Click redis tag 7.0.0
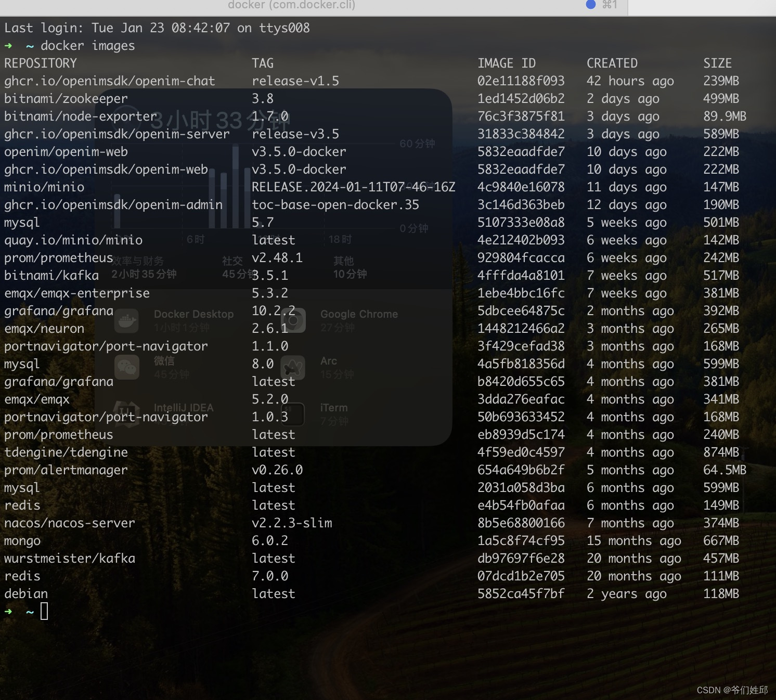This screenshot has height=700, width=776. click(x=270, y=576)
